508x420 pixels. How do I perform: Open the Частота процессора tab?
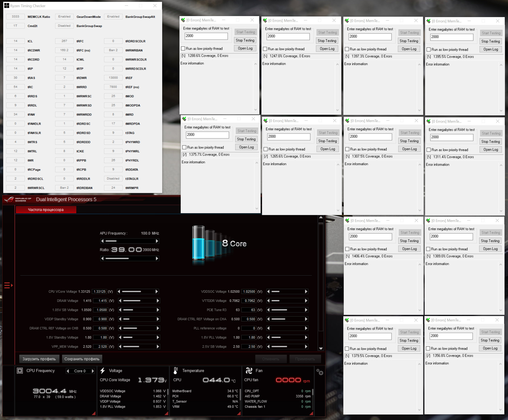click(46, 210)
